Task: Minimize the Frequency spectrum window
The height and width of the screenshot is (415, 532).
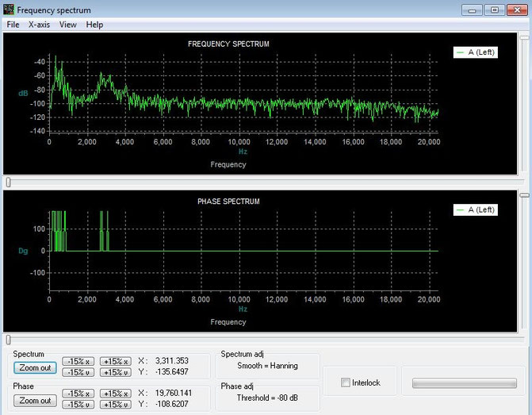Action: click(x=472, y=10)
